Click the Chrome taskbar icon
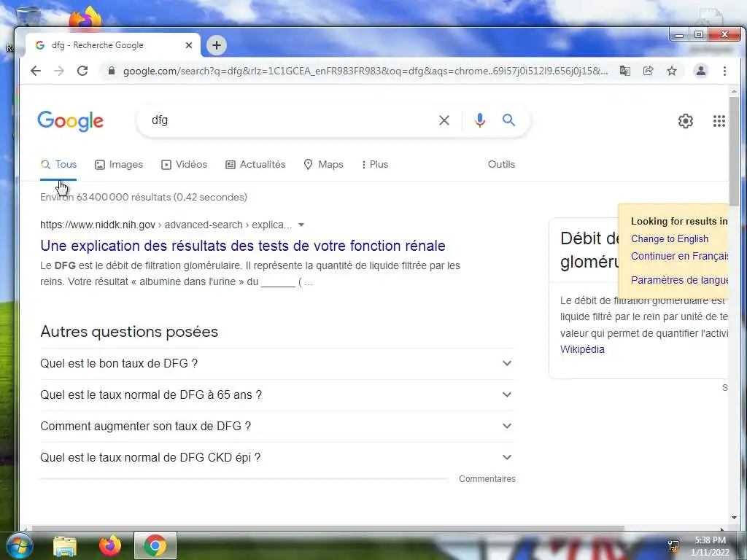 155,545
